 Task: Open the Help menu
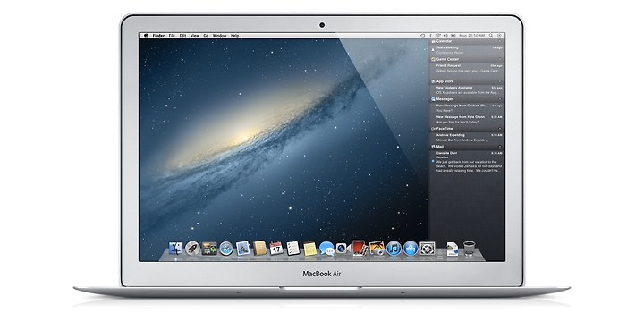(234, 36)
